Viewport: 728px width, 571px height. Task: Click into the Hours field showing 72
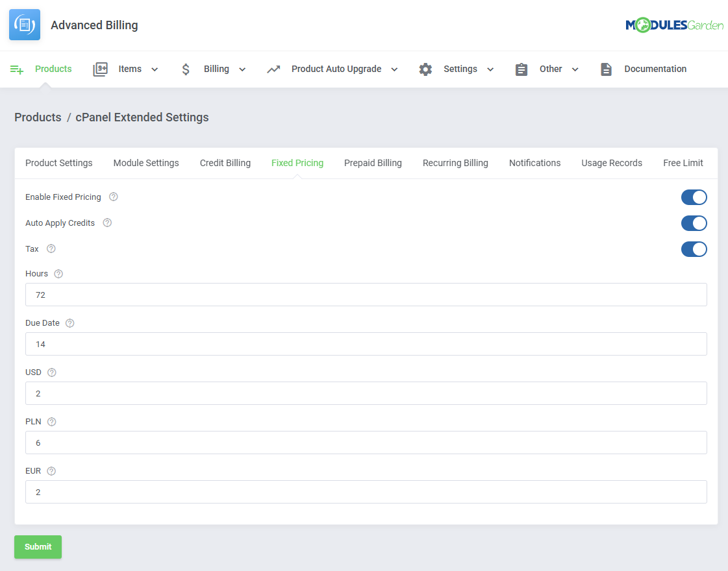(x=366, y=295)
